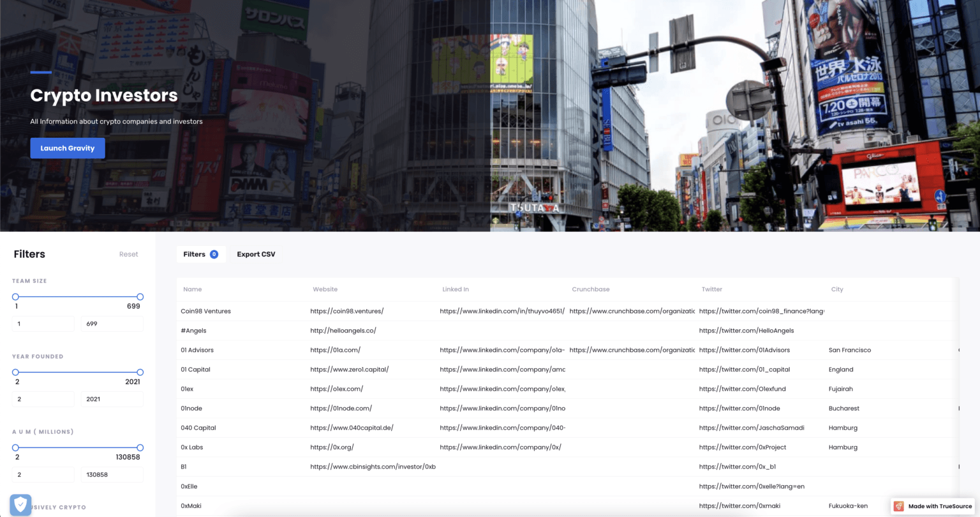Click the Team Size slider's right handle
Viewport: 980px width, 517px height.
[x=140, y=297]
